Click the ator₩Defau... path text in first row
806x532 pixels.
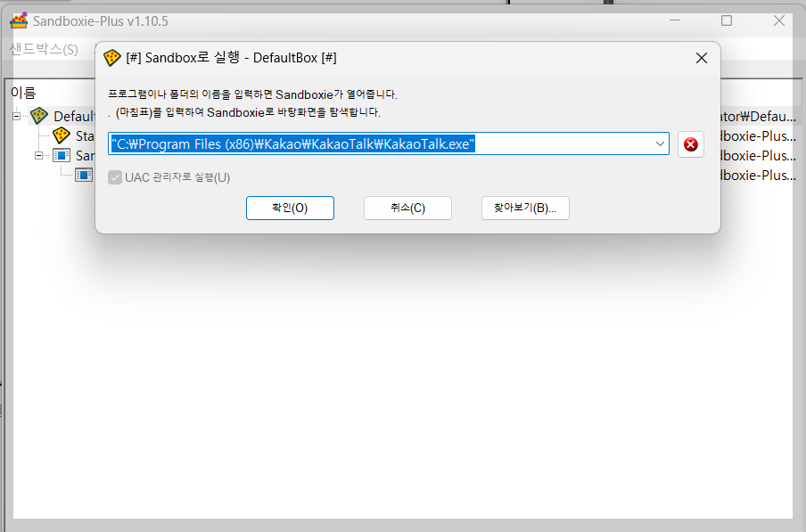point(758,117)
